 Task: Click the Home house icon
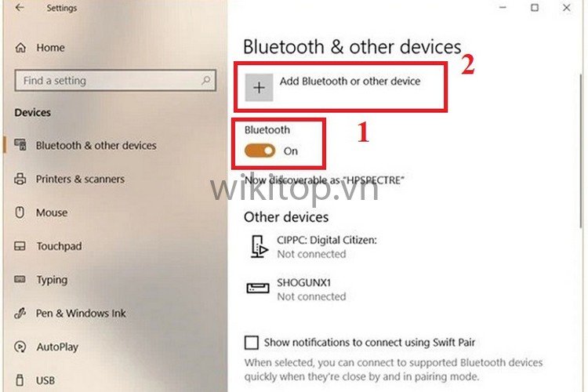tap(20, 48)
